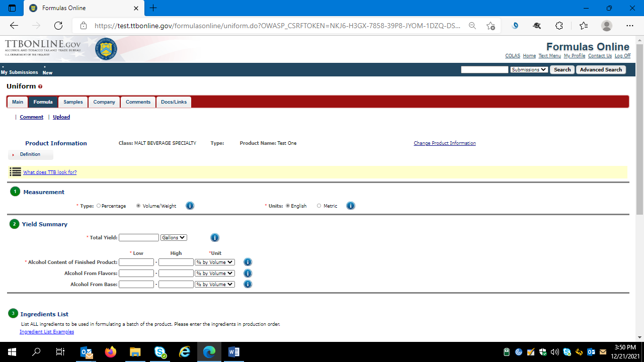The height and width of the screenshot is (362, 644).
Task: Open info icon beside Total Yield
Action: 215,237
